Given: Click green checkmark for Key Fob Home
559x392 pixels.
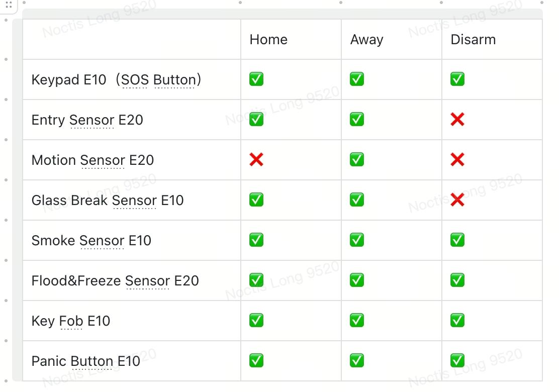Looking at the screenshot, I should click(x=256, y=321).
